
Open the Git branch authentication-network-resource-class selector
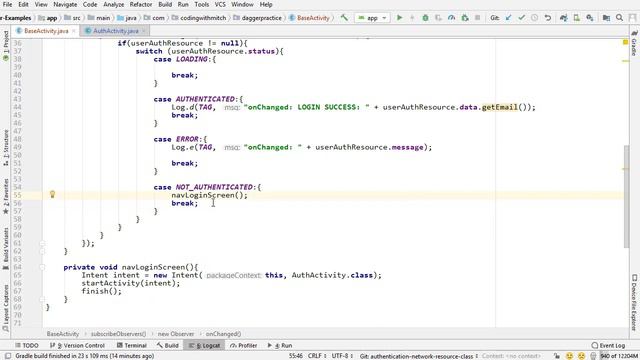419,356
